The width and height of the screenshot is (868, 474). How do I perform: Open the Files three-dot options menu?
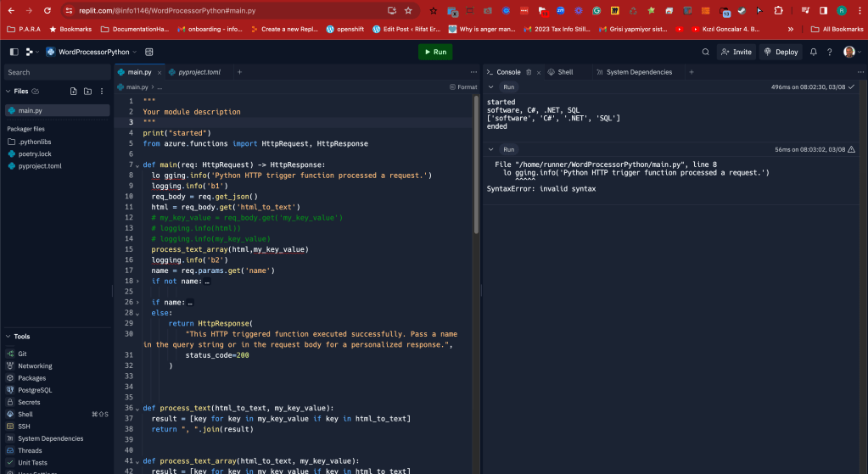click(x=102, y=92)
